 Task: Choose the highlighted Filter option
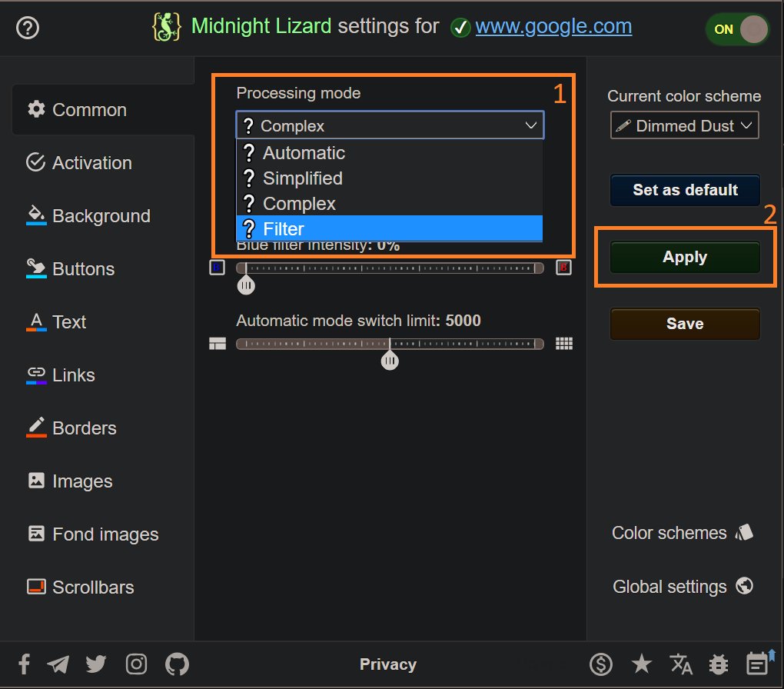390,228
